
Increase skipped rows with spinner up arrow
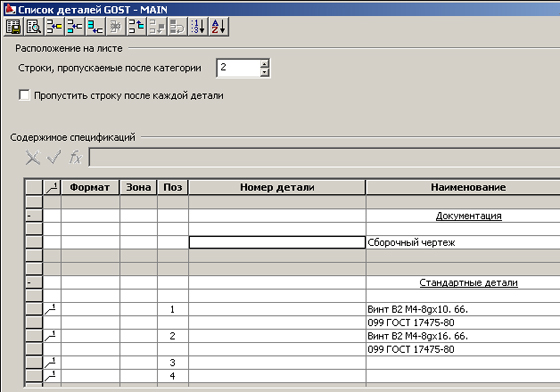(x=264, y=64)
